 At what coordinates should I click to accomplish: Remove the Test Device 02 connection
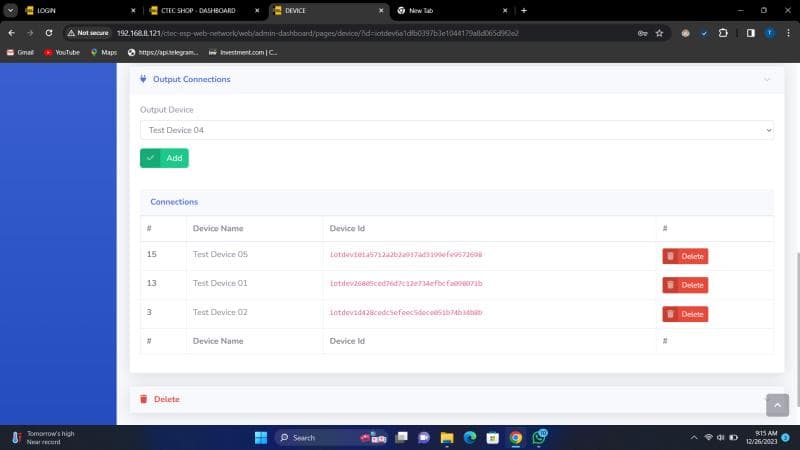pyautogui.click(x=685, y=314)
